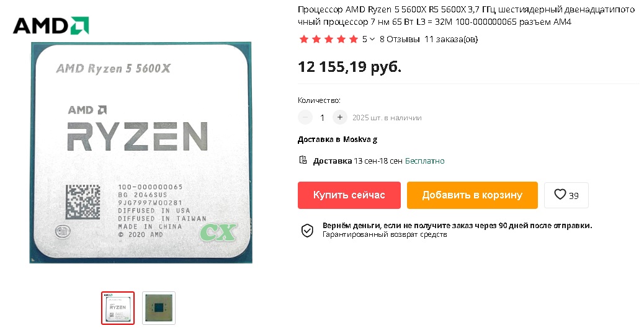Screen dimensions: 644x336
Task: Expand the rating breakdown chevron
Action: [x=372, y=40]
